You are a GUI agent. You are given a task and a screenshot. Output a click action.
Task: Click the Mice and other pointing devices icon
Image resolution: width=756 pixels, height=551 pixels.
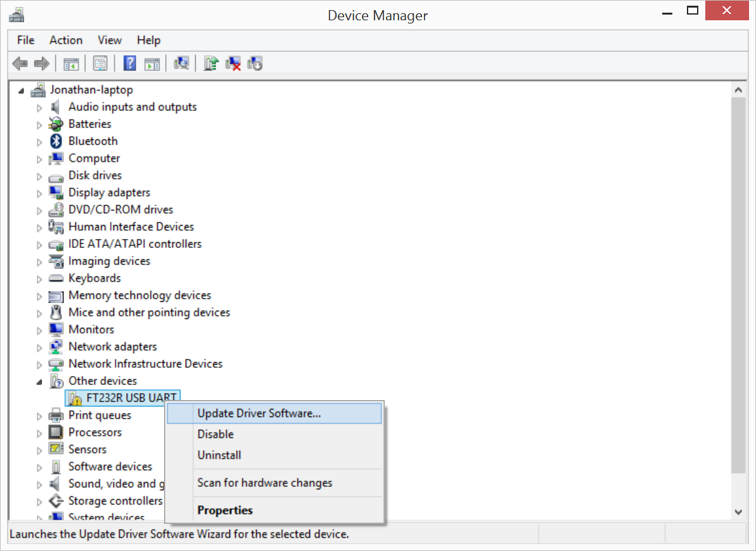pyautogui.click(x=56, y=312)
